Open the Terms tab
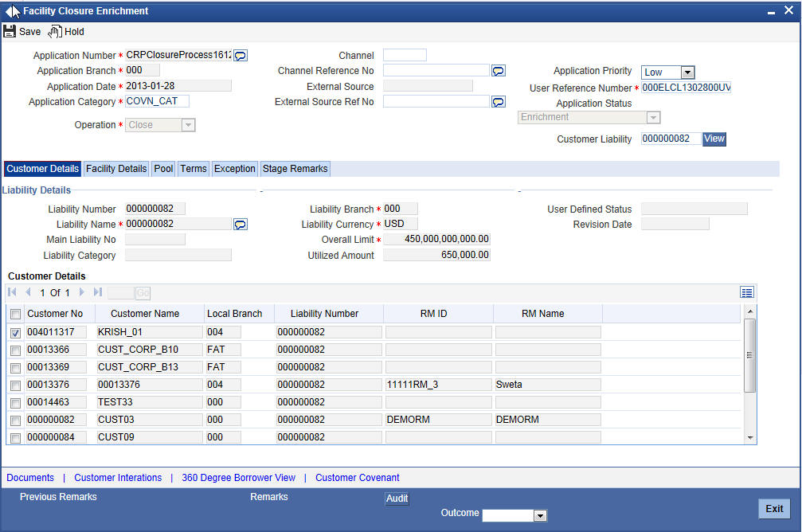Screen dimensions: 802x532 (x=194, y=169)
